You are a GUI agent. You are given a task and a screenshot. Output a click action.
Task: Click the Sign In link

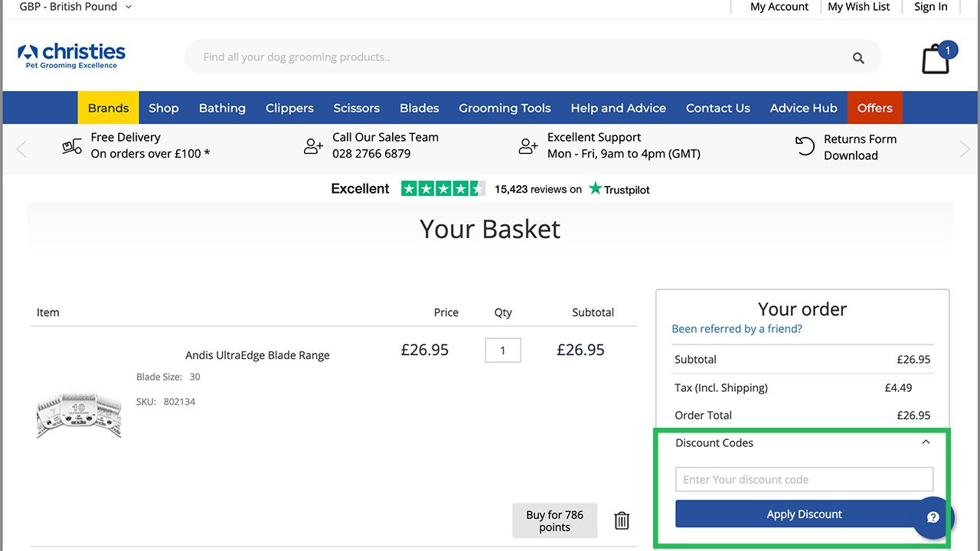coord(931,7)
